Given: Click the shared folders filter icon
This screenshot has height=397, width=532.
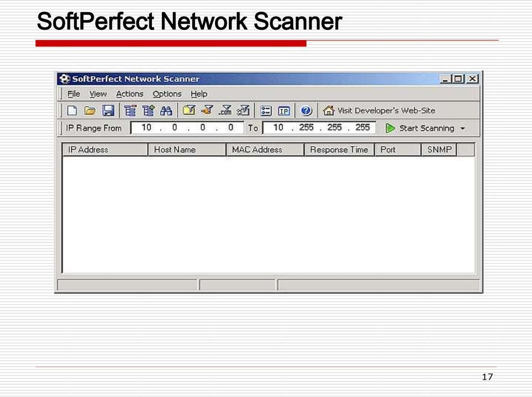Looking at the screenshot, I should click(189, 110).
